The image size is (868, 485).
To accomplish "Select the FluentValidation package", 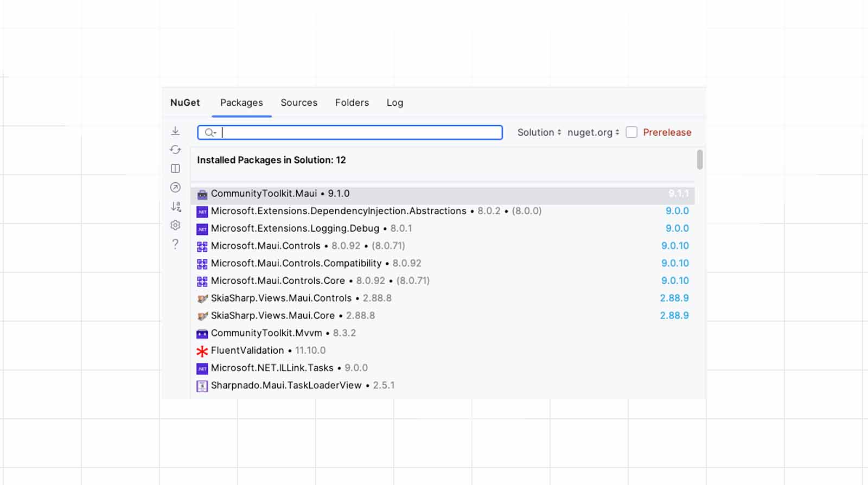I will pos(443,350).
